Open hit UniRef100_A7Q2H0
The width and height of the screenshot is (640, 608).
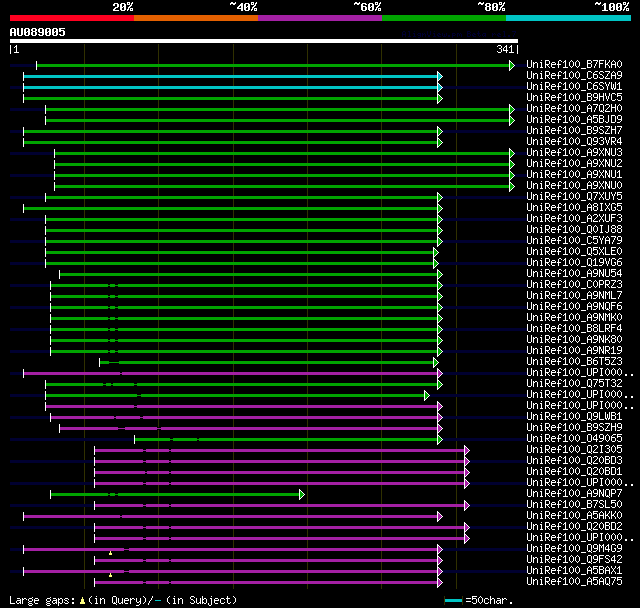[574, 109]
